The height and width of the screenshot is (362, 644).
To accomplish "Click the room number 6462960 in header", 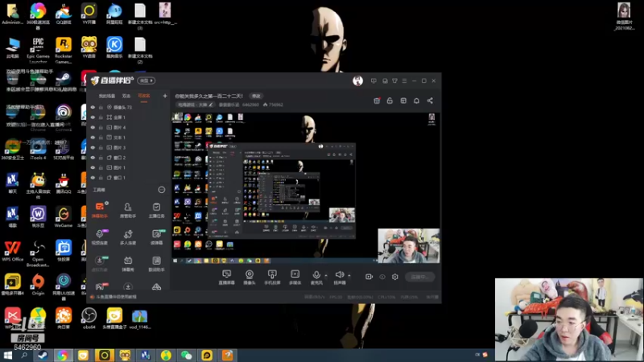I will (250, 105).
